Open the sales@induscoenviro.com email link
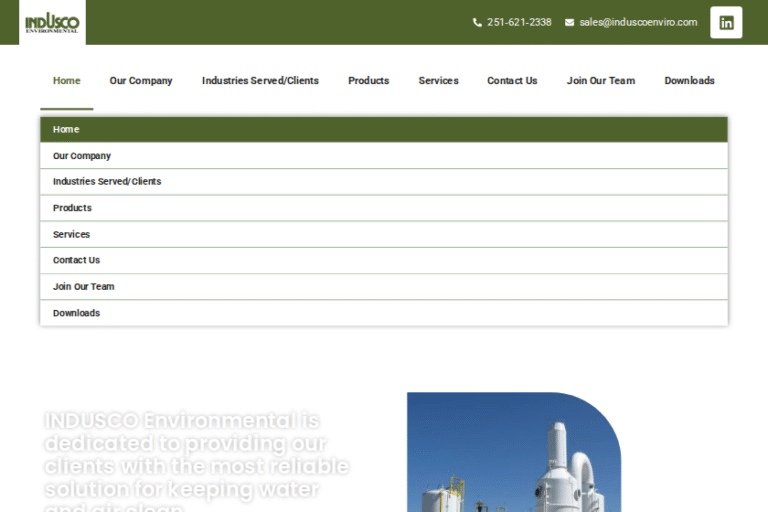The width and height of the screenshot is (768, 512). tap(638, 22)
